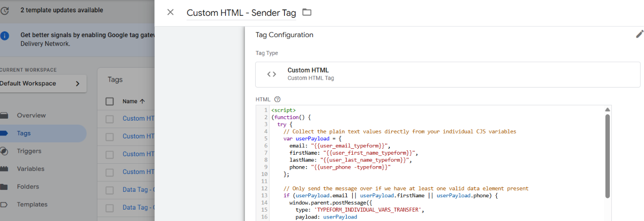Click the payload: userPayload code line
The height and width of the screenshot is (221, 644).
326,217
